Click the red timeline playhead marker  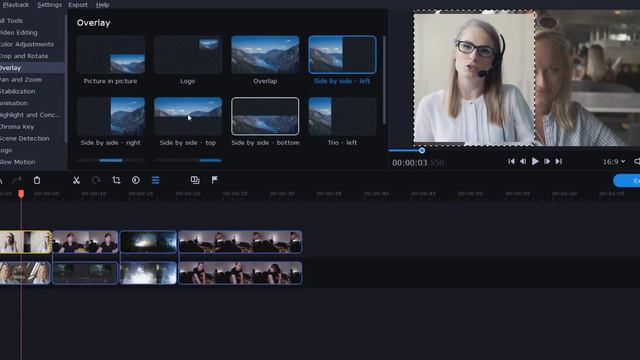[x=21, y=193]
